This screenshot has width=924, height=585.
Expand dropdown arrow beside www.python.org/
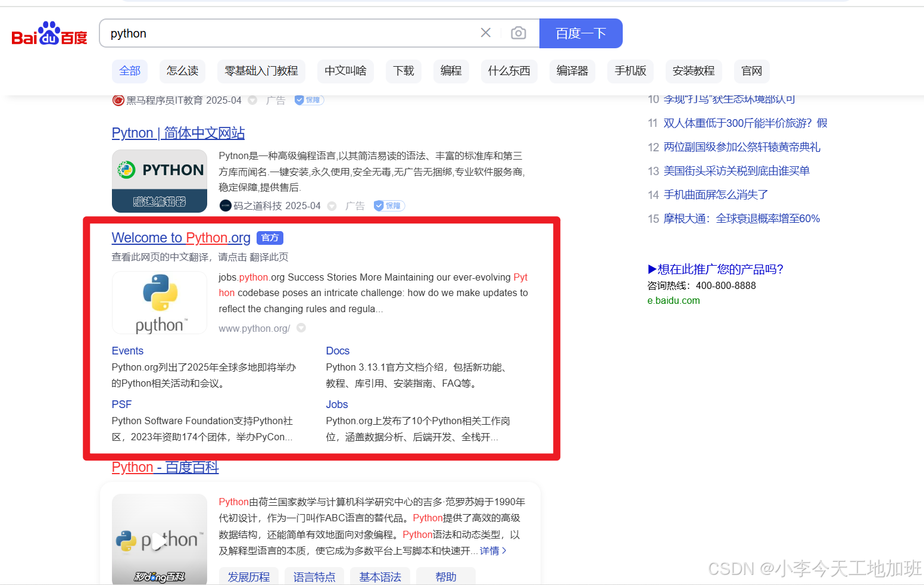(301, 328)
